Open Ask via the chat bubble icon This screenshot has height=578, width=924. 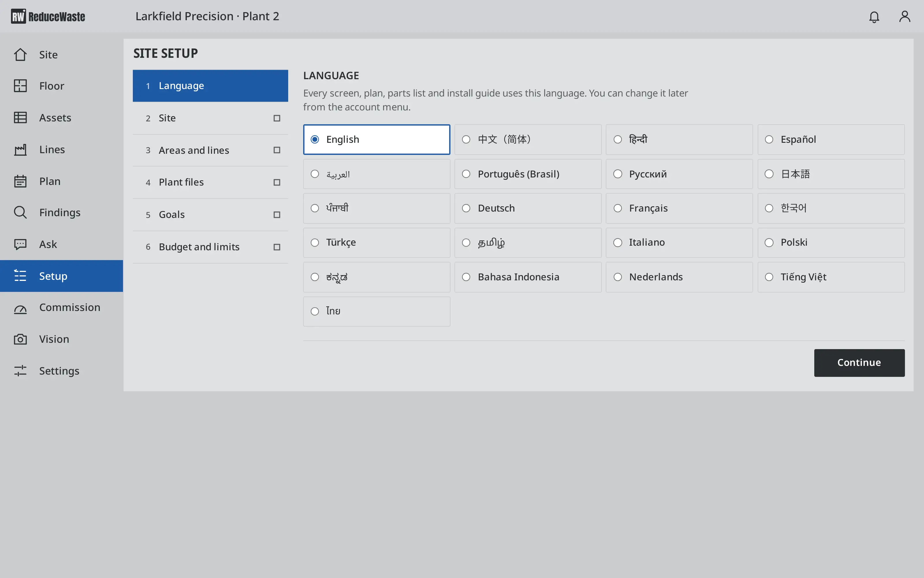pos(20,244)
